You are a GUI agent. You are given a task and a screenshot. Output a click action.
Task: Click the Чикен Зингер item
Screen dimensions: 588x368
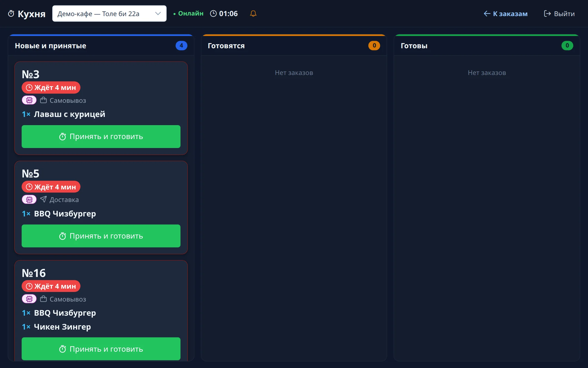(x=62, y=327)
